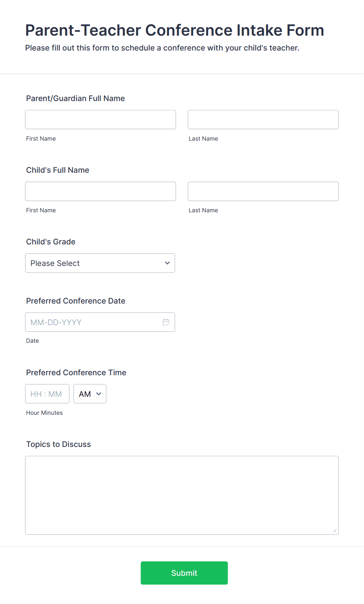Screen dimensions: 364x604
Task: Click inside the Topics to Discuss textarea
Action: 182,495
